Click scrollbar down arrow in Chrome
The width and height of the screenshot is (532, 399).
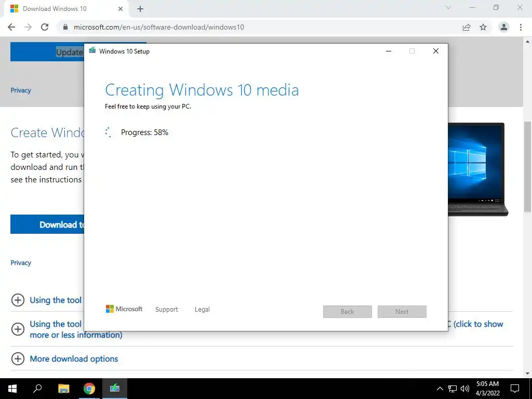point(528,374)
